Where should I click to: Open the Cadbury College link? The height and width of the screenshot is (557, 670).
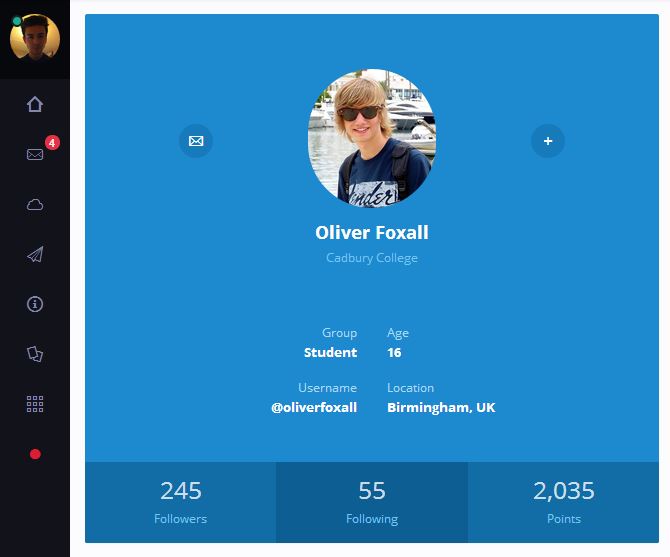pyautogui.click(x=372, y=258)
